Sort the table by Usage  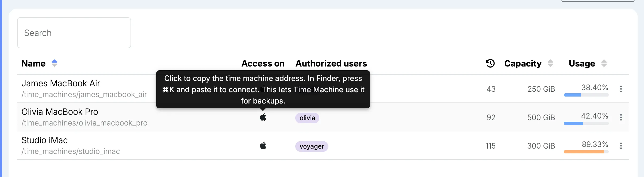pos(604,63)
